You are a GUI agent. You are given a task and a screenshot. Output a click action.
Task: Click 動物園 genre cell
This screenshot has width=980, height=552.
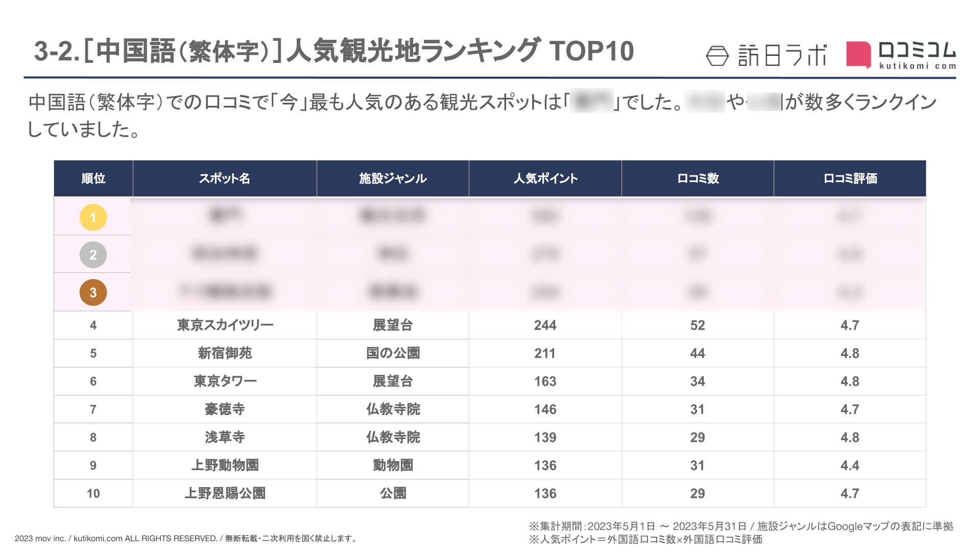[x=393, y=465]
